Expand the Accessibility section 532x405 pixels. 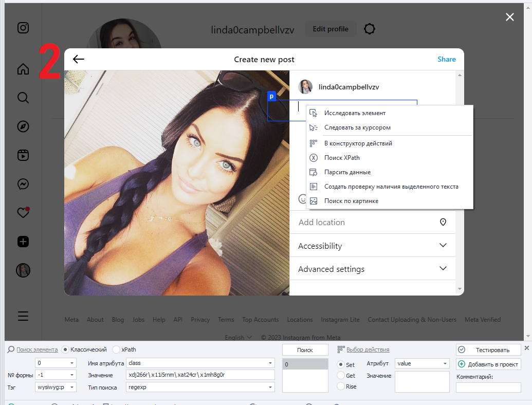tap(372, 246)
